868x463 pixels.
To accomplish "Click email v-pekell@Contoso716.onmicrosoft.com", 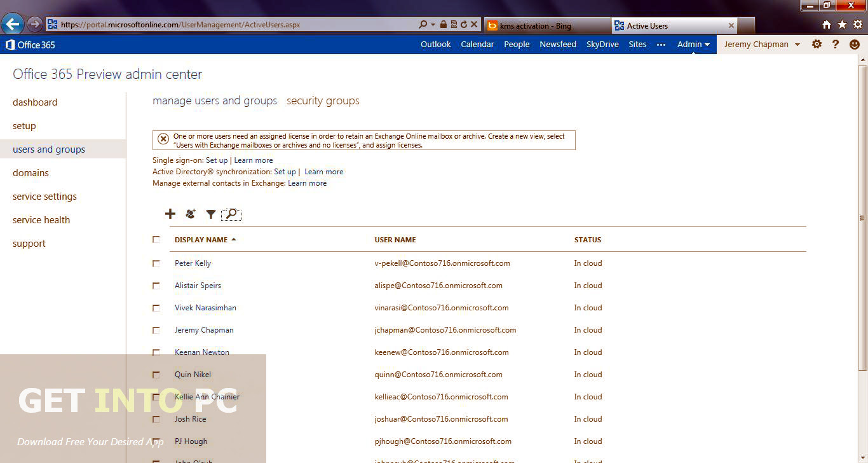I will click(x=442, y=263).
